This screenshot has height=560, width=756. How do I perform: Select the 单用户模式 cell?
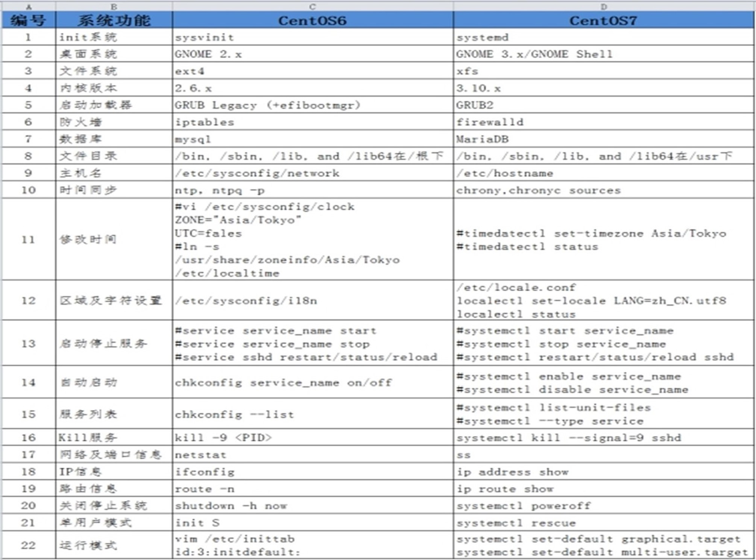click(114, 522)
